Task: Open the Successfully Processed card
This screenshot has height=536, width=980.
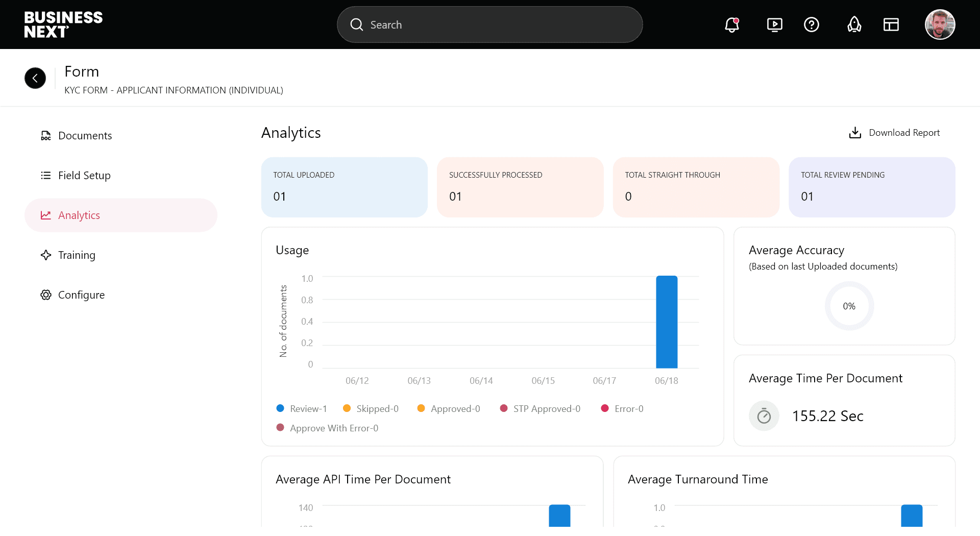Action: click(520, 187)
